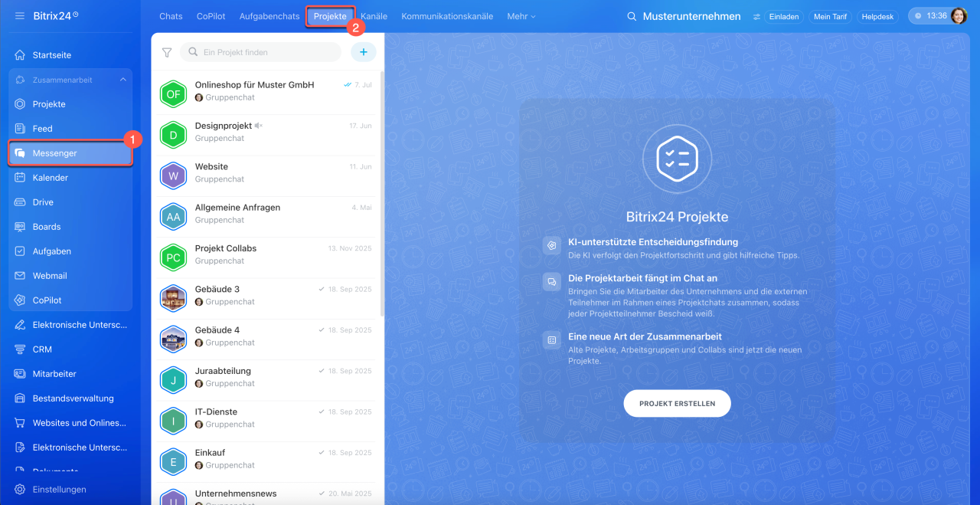The width and height of the screenshot is (980, 505).
Task: Open the IT-Dienste project chat
Action: (x=266, y=421)
